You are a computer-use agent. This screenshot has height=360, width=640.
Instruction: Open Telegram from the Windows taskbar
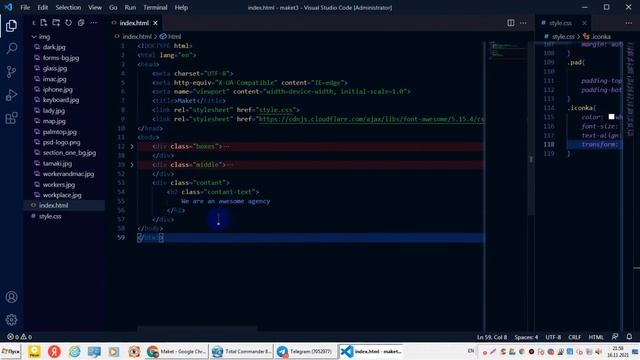click(306, 351)
